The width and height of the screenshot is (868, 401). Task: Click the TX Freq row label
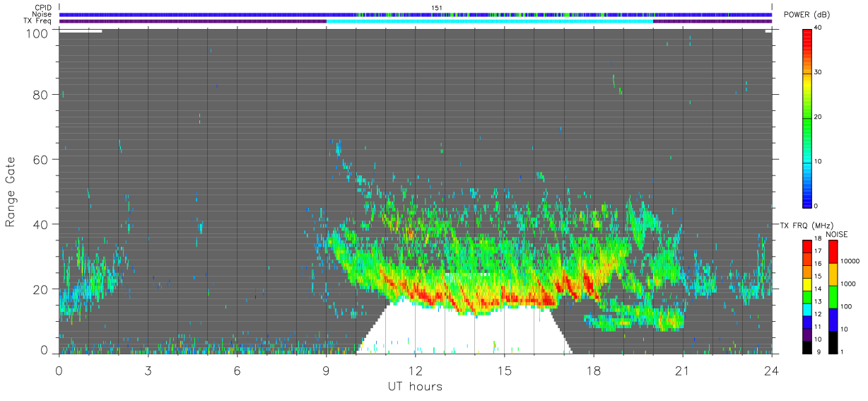coord(38,21)
